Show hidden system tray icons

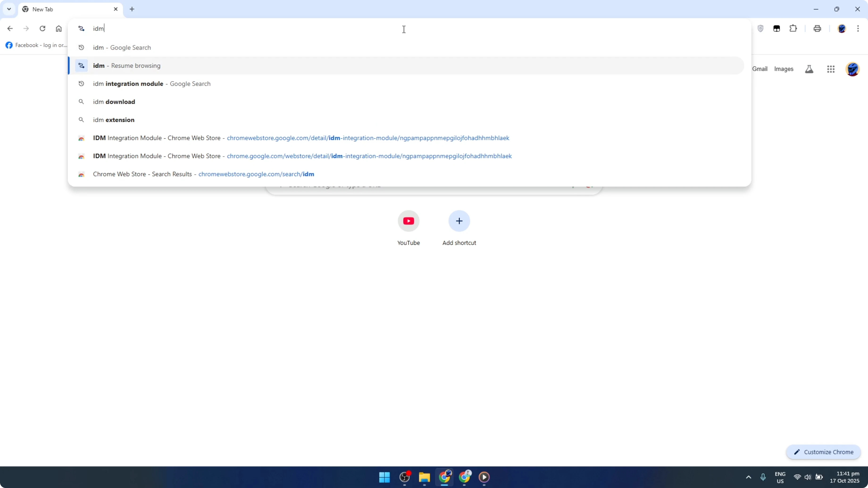point(748,477)
